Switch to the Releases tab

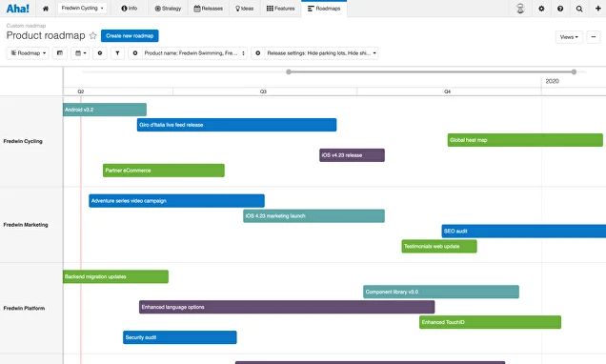[209, 9]
